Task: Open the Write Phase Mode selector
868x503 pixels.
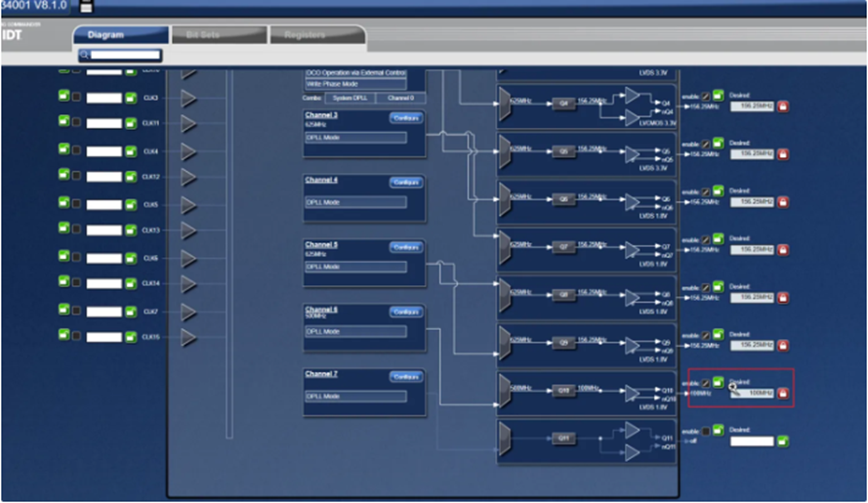Action: click(x=354, y=85)
